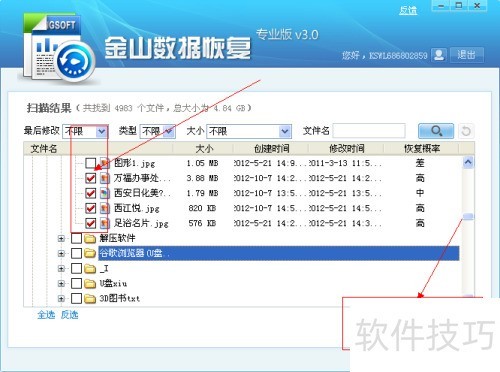Click the 图形1.jpg image file icon
This screenshot has height=372, width=500.
(105, 163)
